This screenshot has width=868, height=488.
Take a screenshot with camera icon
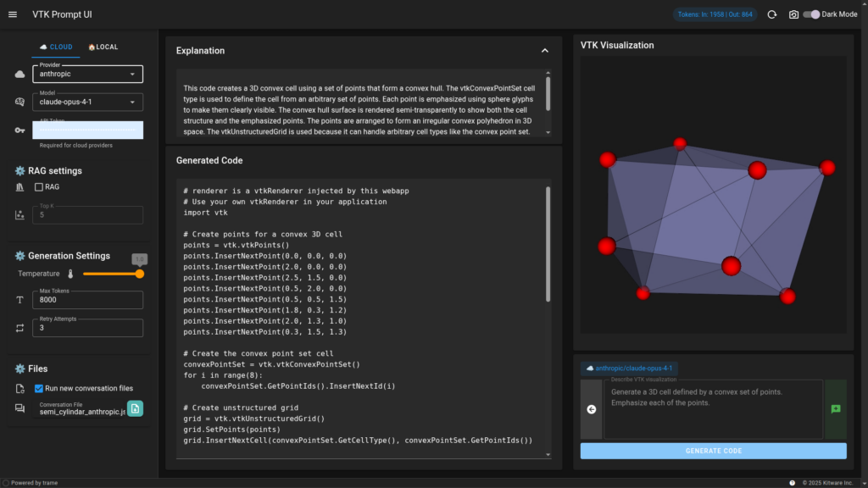point(793,14)
